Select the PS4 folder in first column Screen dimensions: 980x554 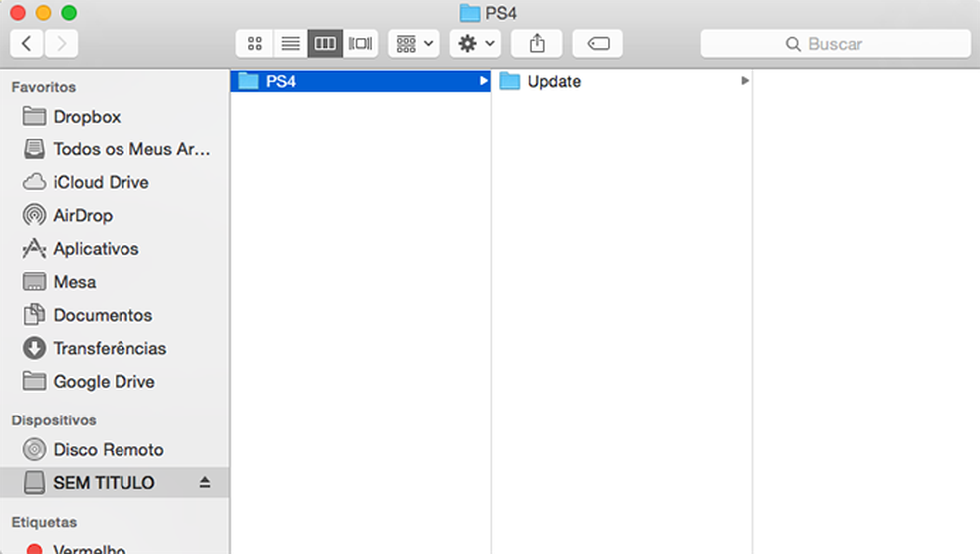(361, 81)
